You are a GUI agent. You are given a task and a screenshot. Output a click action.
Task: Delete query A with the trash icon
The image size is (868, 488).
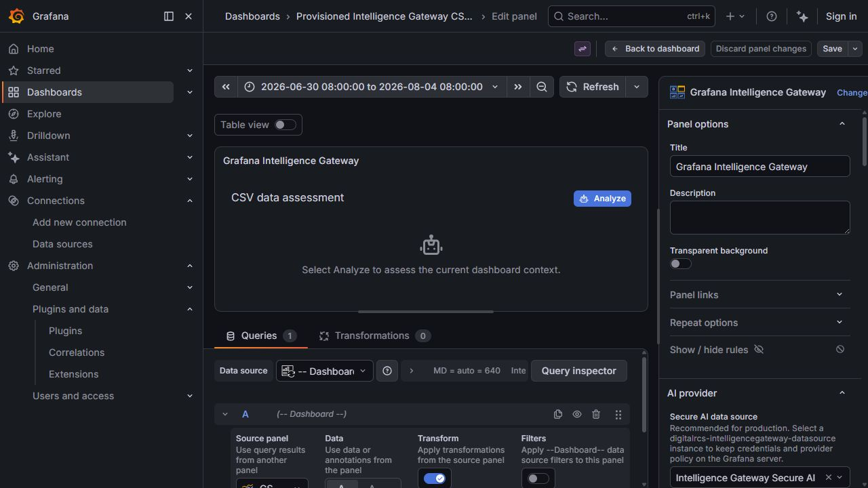596,414
